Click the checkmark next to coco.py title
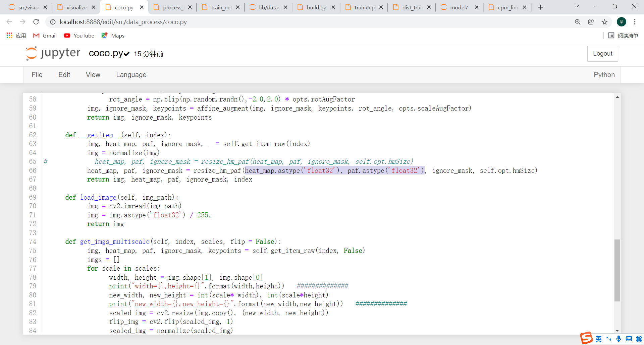This screenshot has height=345, width=644. tap(126, 54)
